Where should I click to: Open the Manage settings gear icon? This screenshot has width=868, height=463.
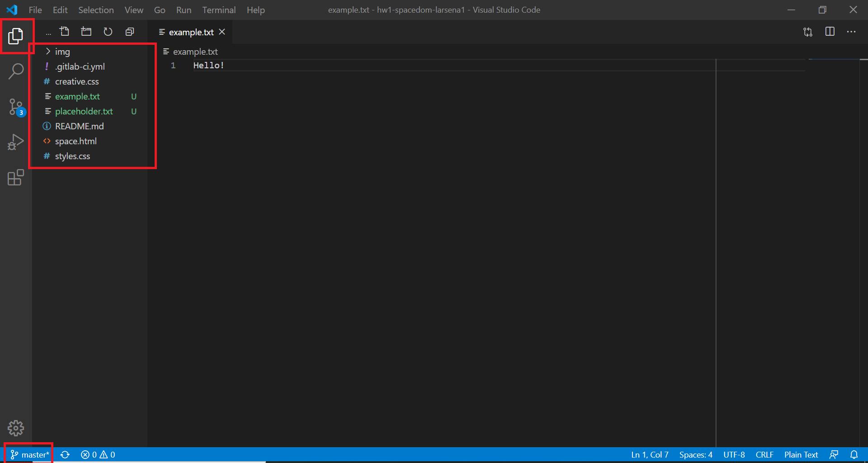(x=16, y=428)
